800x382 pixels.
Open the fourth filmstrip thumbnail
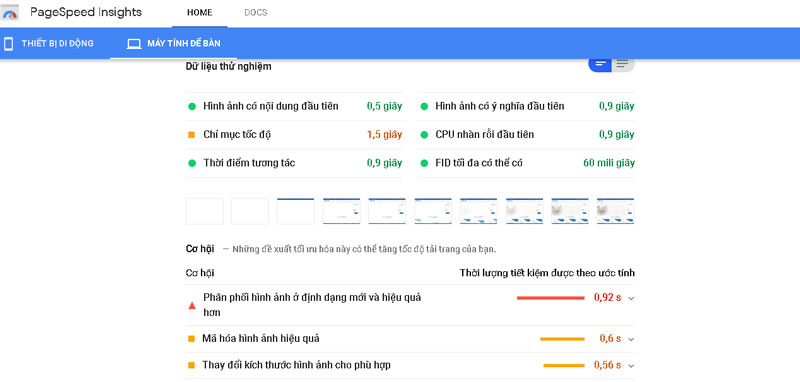coord(341,211)
